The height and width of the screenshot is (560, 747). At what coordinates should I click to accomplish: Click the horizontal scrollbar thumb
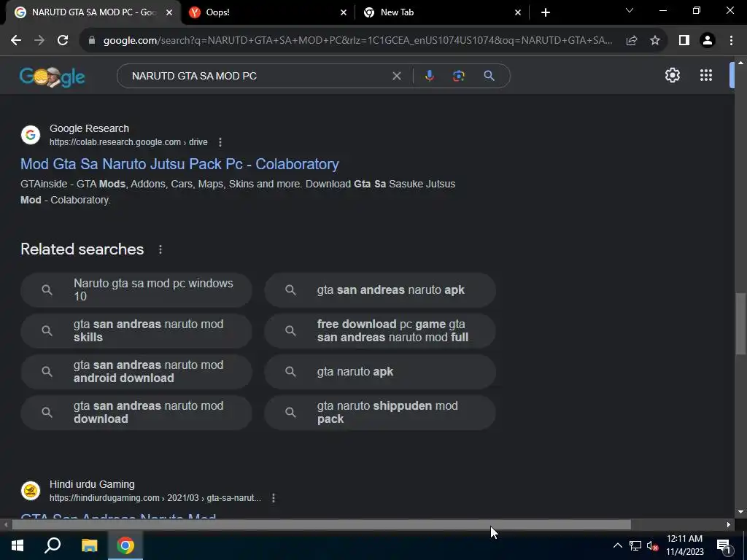(321, 525)
